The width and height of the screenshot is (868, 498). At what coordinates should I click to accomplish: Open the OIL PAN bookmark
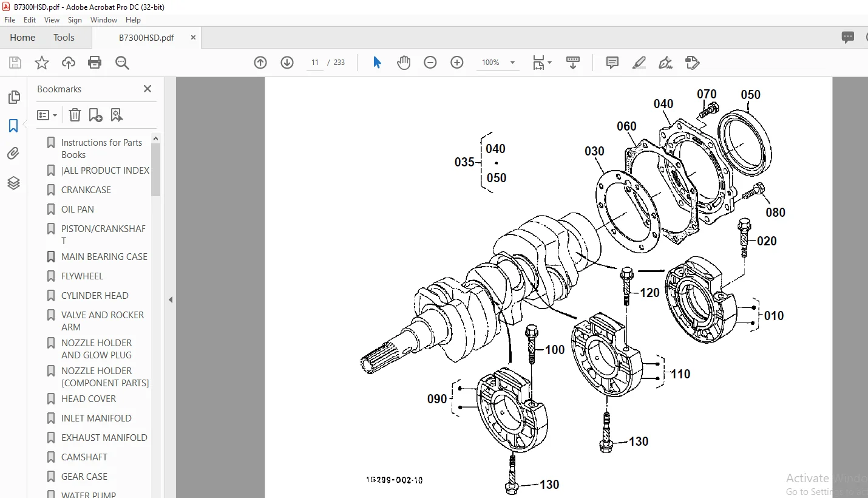coord(78,209)
